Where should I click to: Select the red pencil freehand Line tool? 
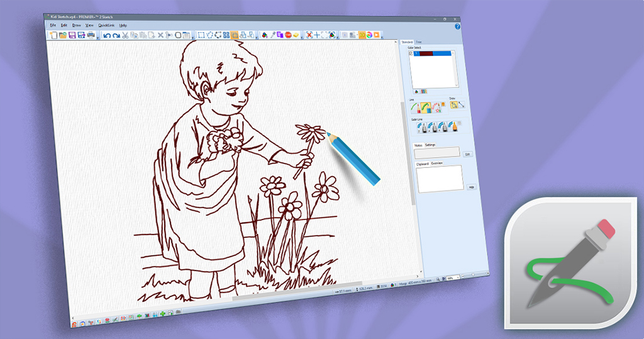[415, 108]
